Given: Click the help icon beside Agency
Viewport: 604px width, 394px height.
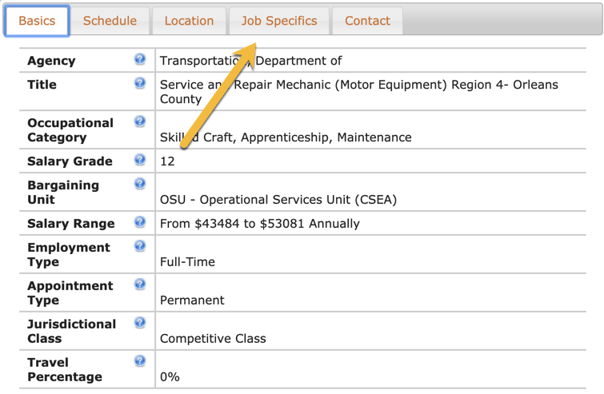Looking at the screenshot, I should coord(140,59).
